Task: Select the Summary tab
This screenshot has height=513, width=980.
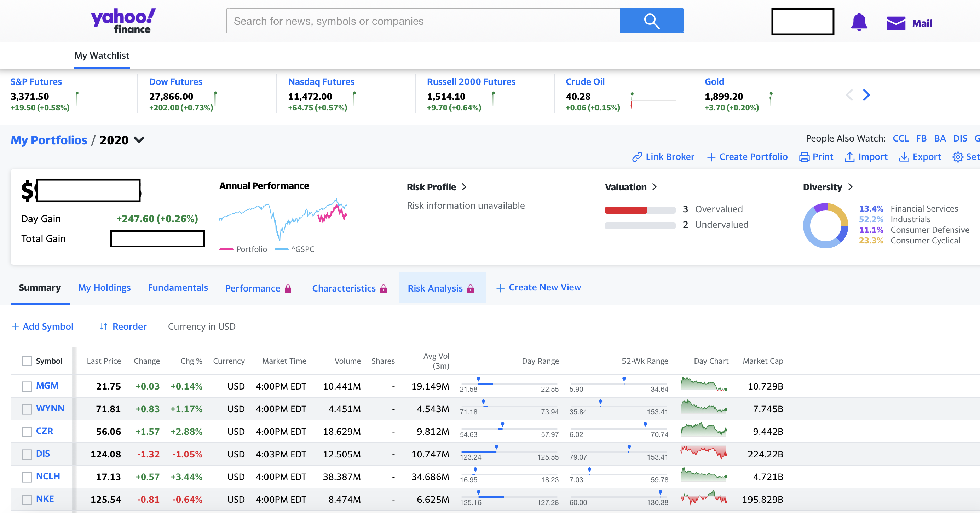Action: pos(40,288)
